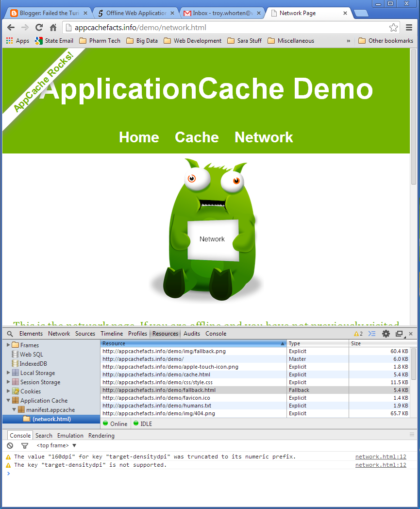Open the Pharm Tech bookmarks folder
This screenshot has width=420, height=509.
[x=100, y=41]
